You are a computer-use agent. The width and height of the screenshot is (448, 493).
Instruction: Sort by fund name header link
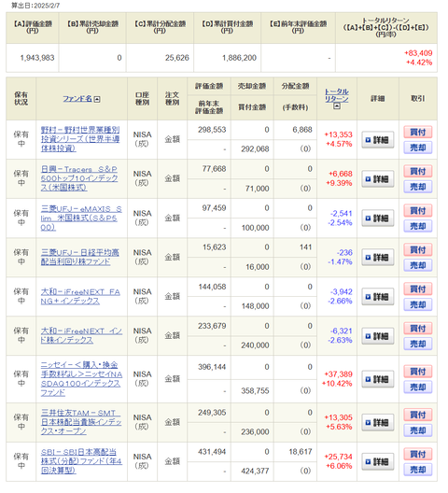77,99
